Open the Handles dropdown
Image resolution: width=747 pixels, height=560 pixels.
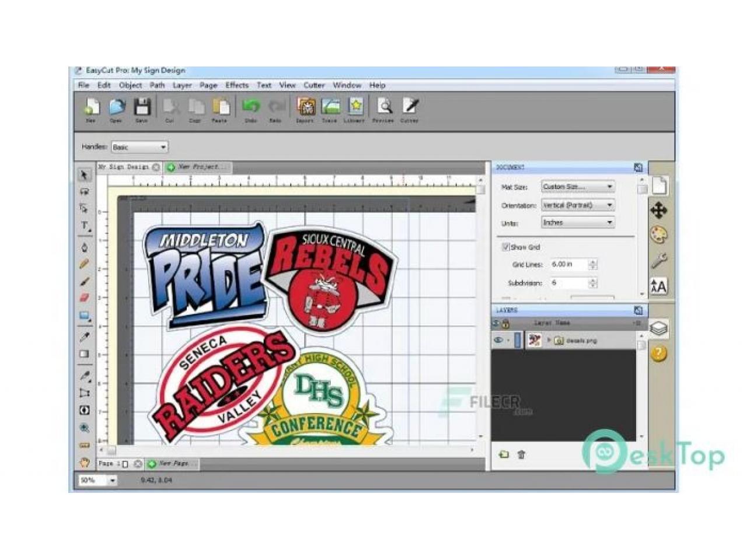[140, 147]
